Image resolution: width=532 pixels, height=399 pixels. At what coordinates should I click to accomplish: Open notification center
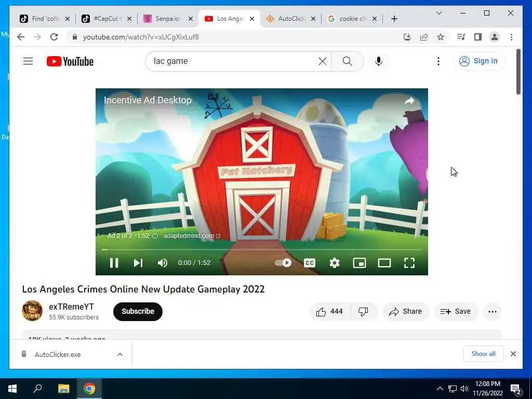[x=516, y=389]
